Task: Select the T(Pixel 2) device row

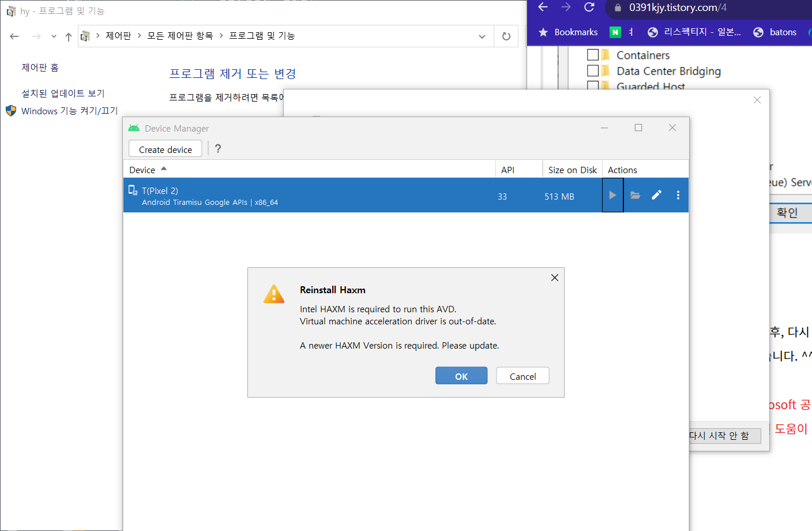Action: coord(406,195)
